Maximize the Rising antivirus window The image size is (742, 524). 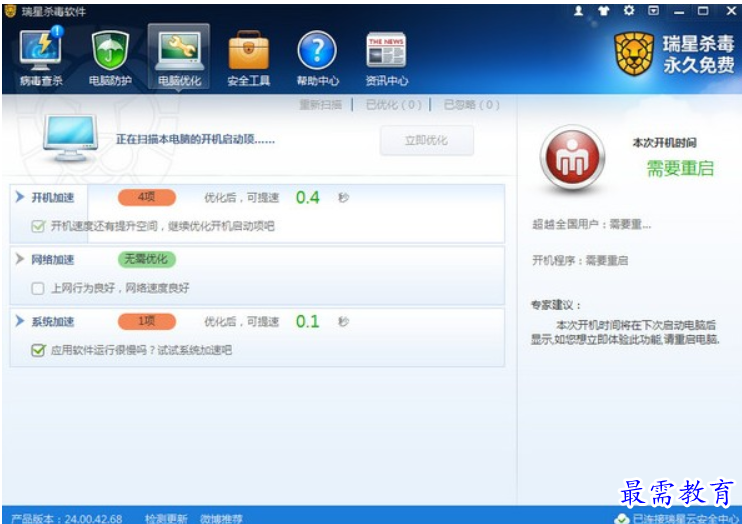pyautogui.click(x=703, y=11)
